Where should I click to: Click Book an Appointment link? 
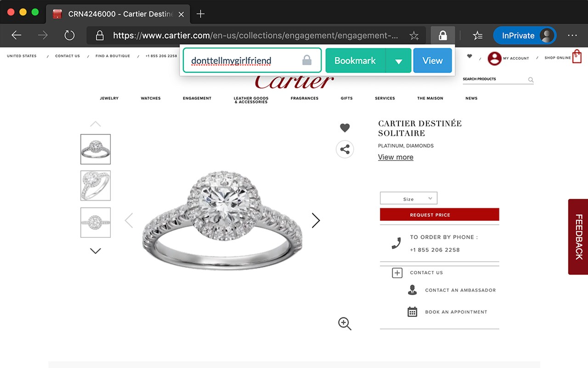(456, 312)
